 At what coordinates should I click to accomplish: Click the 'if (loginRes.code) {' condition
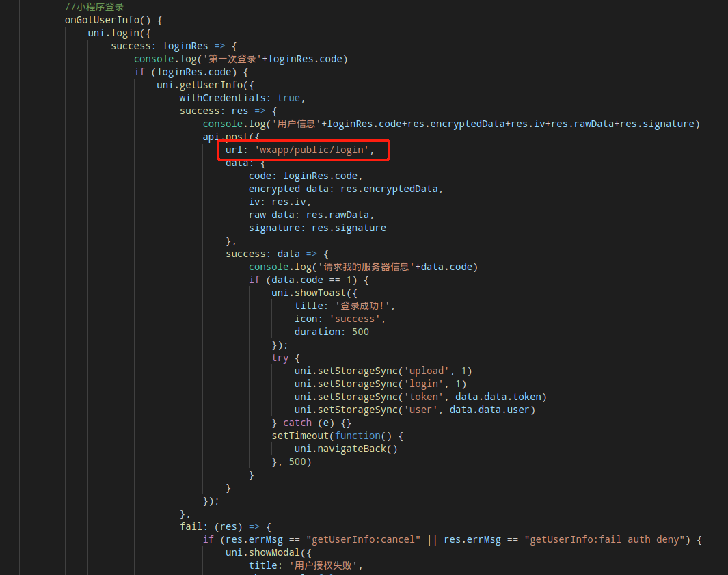tap(191, 72)
